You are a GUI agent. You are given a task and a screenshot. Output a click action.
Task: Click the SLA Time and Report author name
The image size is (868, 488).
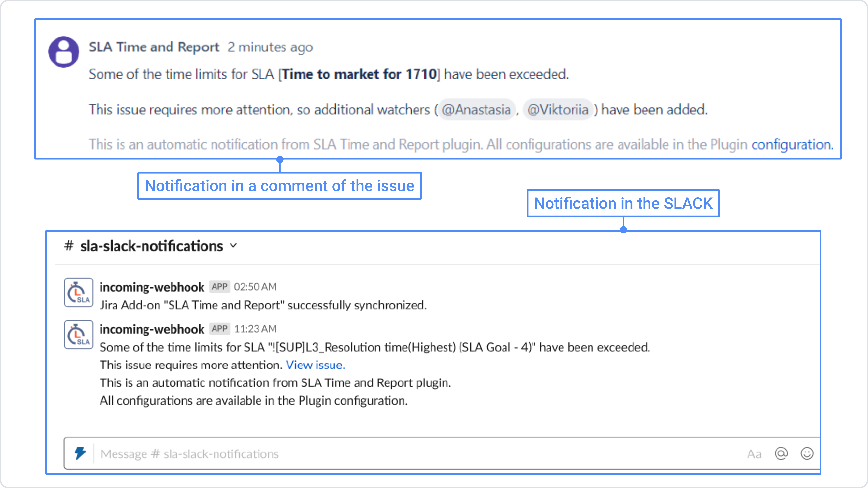154,47
